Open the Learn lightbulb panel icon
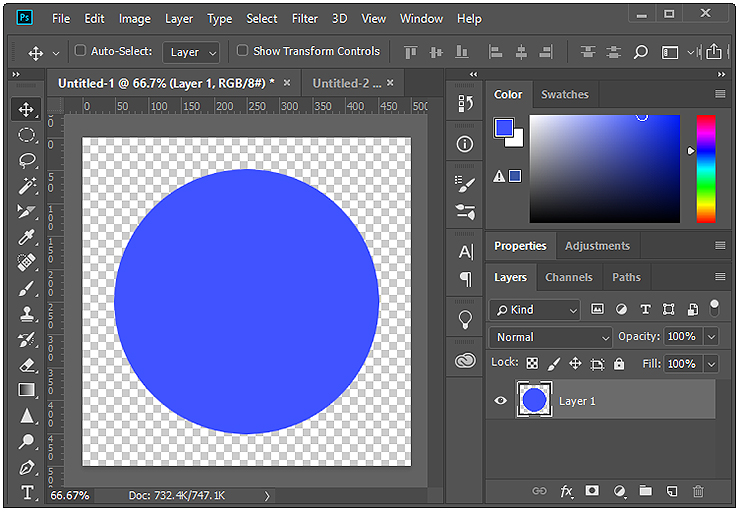Screen dimensions: 740x512 tap(465, 319)
